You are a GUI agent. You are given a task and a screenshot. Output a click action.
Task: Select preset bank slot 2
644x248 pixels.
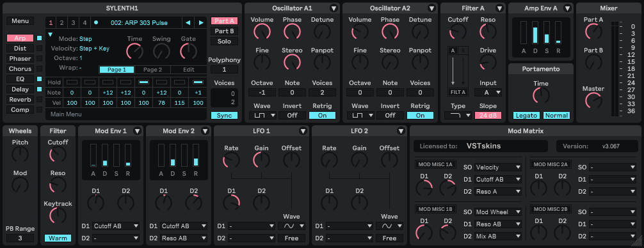tap(61, 22)
